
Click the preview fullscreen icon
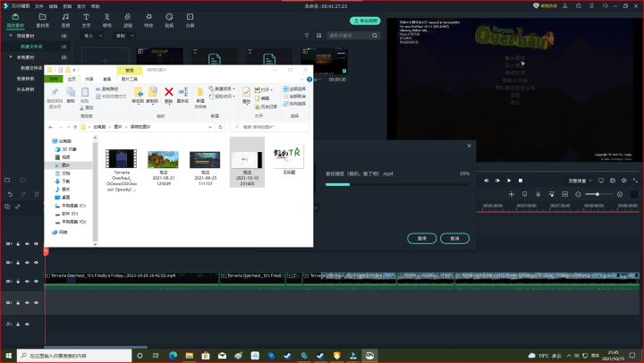(635, 181)
